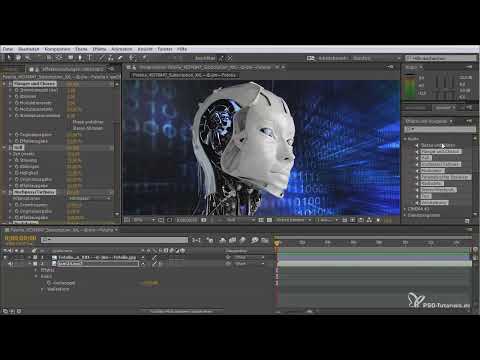Click the reset exposure icon
Viewport: 480px width, 360px height.
click(379, 220)
